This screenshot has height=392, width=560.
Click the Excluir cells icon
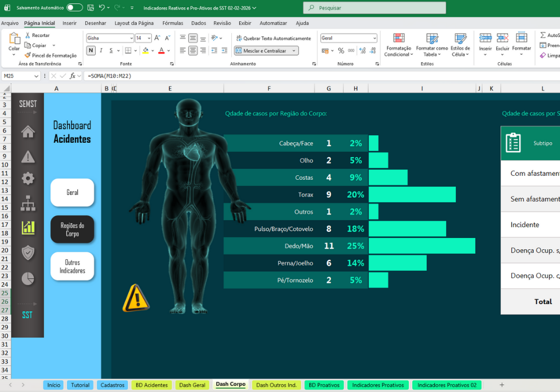pyautogui.click(x=502, y=38)
